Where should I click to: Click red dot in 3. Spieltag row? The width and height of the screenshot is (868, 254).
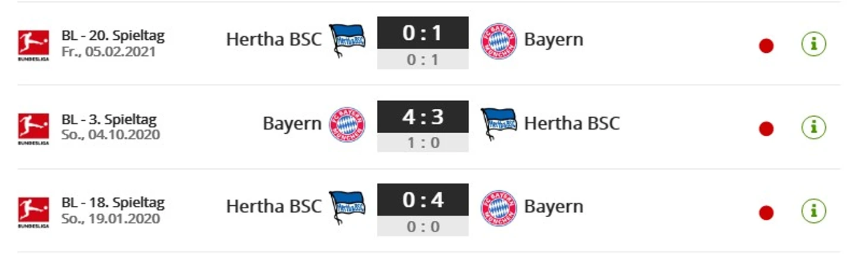[x=766, y=128]
